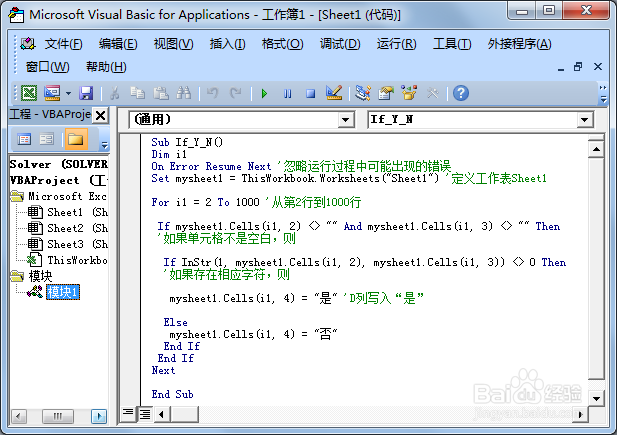Open the 帮助(H) menu

[x=106, y=67]
